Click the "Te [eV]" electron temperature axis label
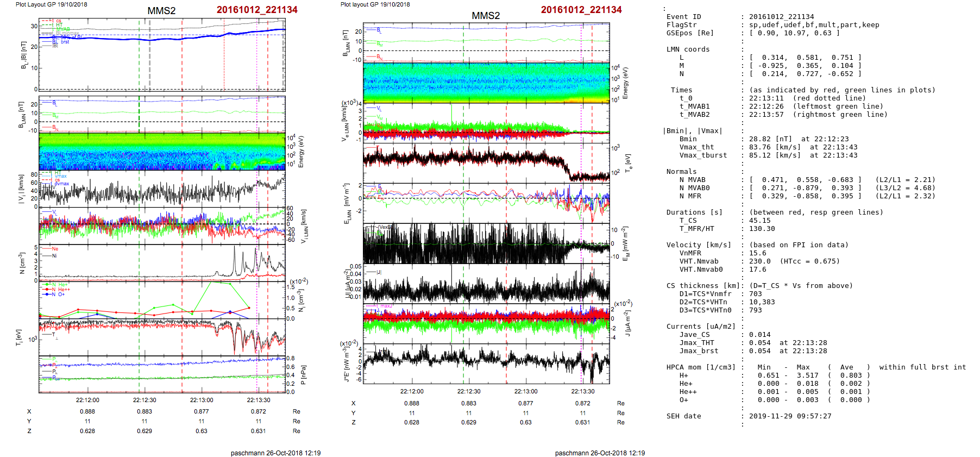The width and height of the screenshot is (980, 457). 627,163
